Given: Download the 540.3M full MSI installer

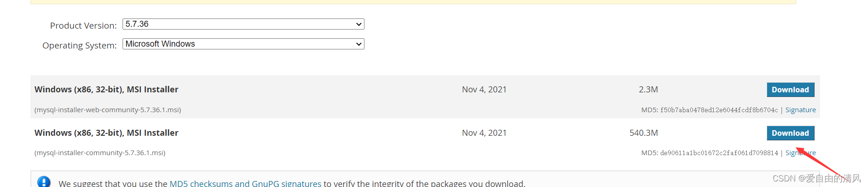Looking at the screenshot, I should tap(790, 133).
